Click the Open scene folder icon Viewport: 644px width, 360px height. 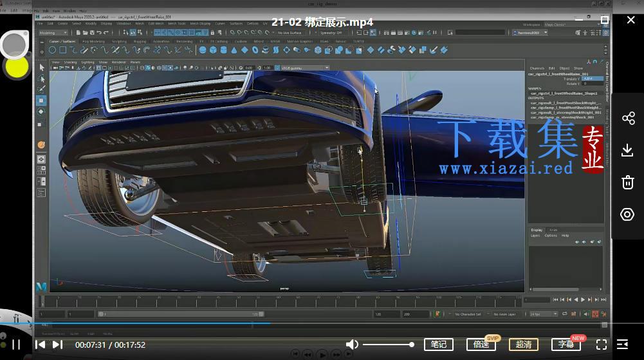(85, 32)
